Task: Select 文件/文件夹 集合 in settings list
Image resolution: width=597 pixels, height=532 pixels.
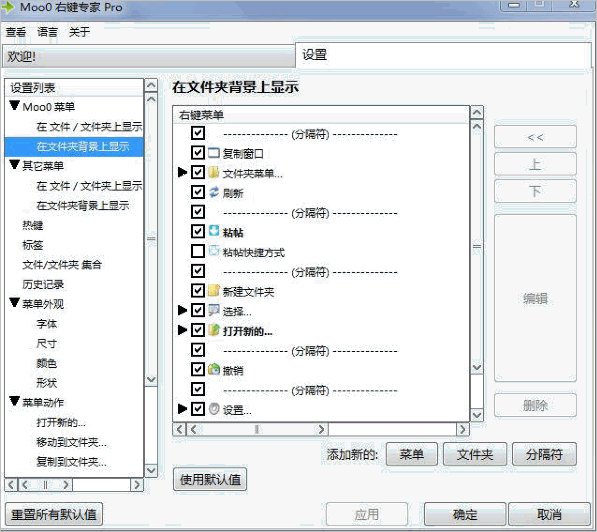Action: (x=62, y=264)
